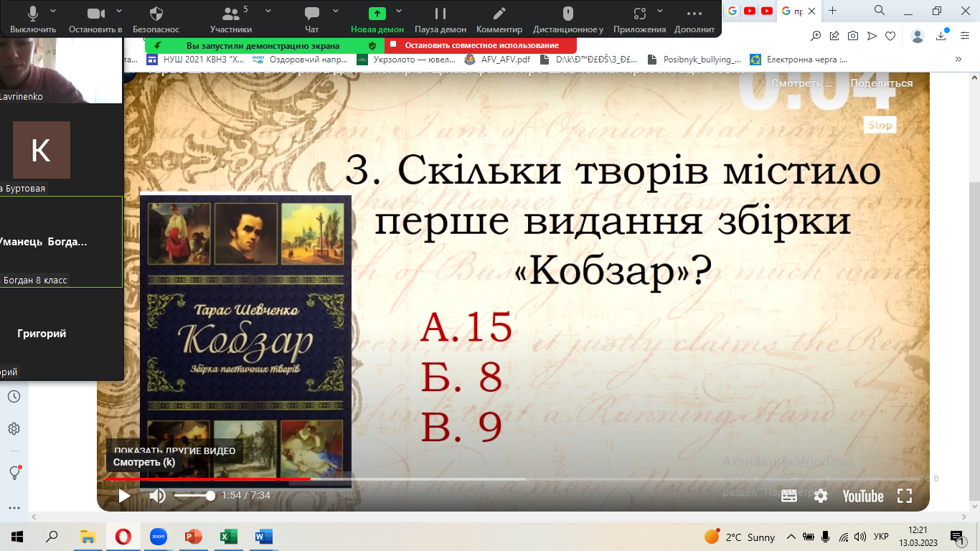Toggle YouTube subtitles
The image size is (980, 551).
coord(788,496)
